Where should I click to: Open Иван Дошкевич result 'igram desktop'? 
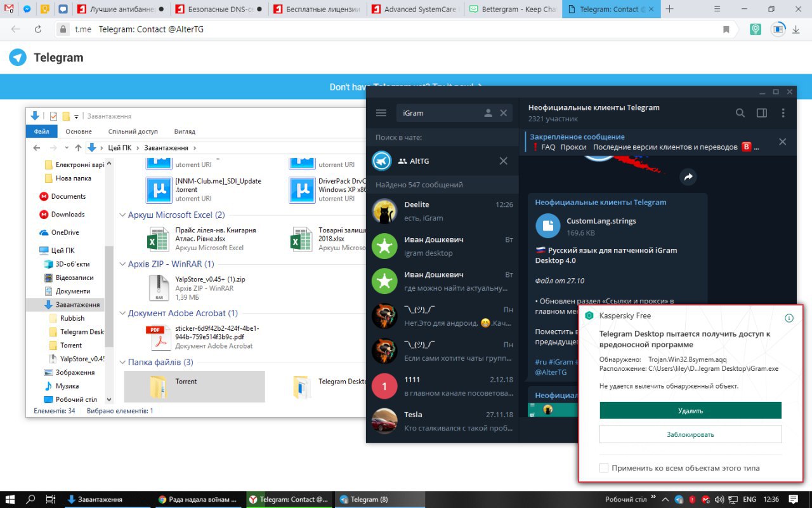coord(443,246)
